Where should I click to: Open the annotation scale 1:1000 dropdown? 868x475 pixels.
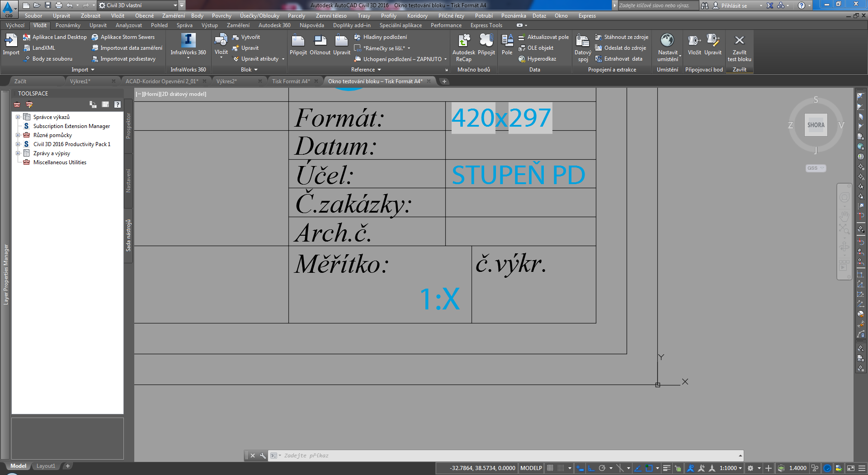point(731,468)
